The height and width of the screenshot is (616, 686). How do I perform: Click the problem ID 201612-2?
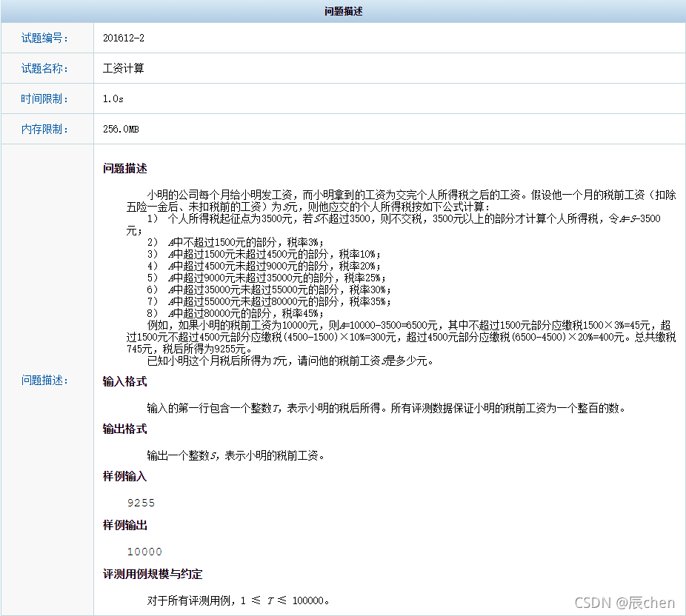pos(123,37)
